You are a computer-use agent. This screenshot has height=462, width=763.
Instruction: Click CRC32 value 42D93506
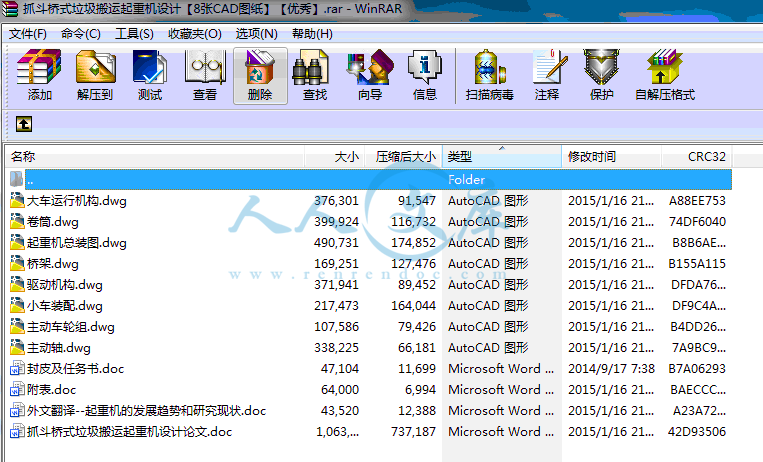tap(697, 431)
